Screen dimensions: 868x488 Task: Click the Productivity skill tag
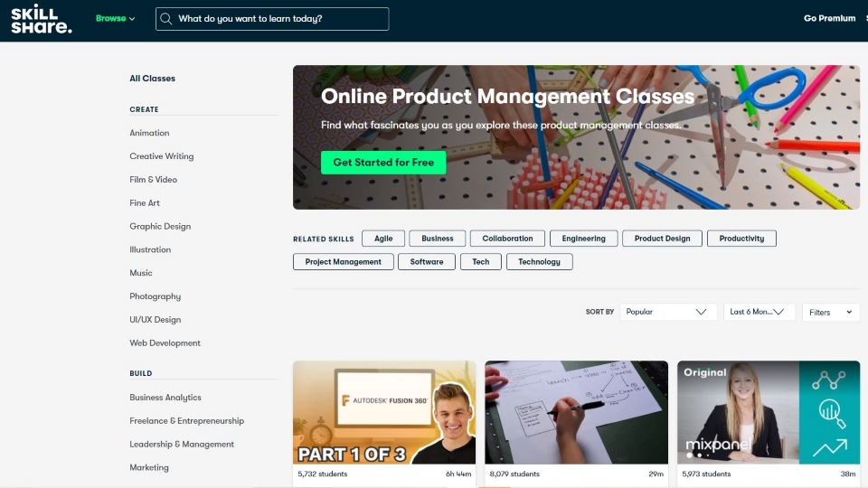click(x=741, y=239)
